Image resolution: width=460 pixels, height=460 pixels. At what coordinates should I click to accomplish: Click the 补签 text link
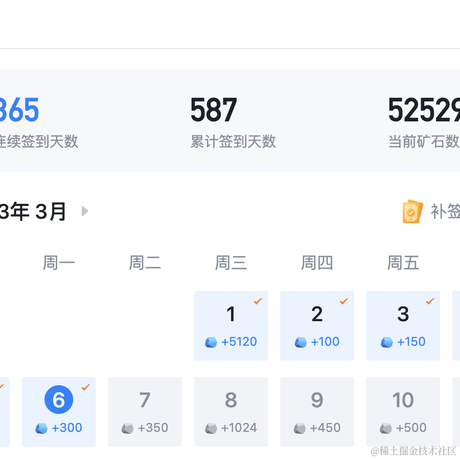coord(445,211)
